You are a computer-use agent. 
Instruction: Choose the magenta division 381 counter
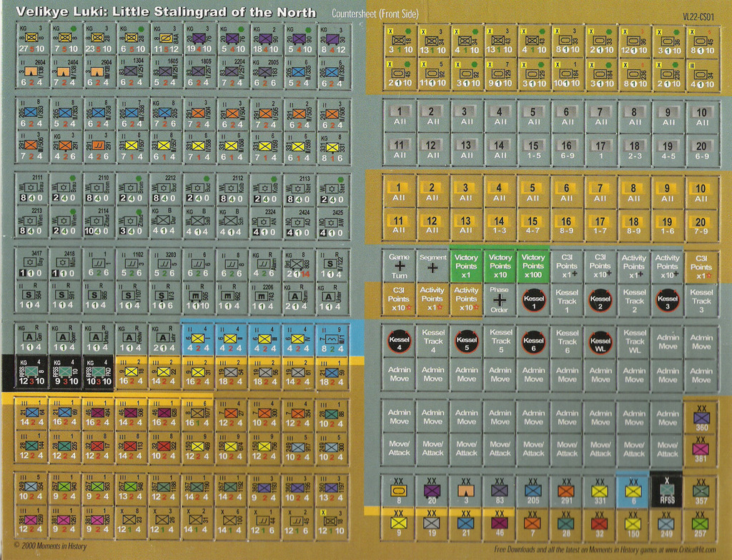[x=701, y=450]
